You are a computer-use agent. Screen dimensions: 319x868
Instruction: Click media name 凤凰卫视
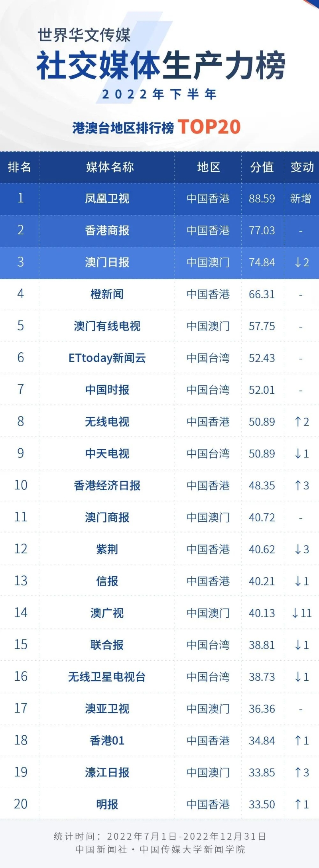click(x=107, y=198)
